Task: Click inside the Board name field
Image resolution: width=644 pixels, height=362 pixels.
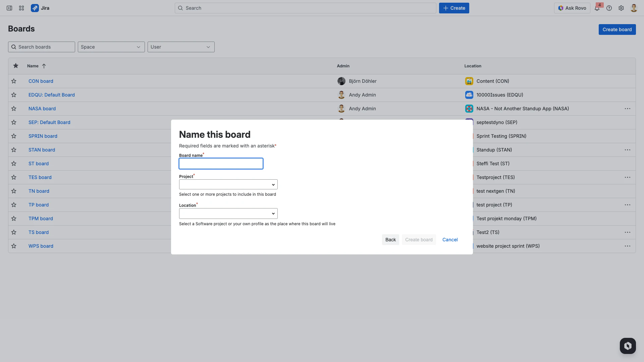Action: coord(221,164)
